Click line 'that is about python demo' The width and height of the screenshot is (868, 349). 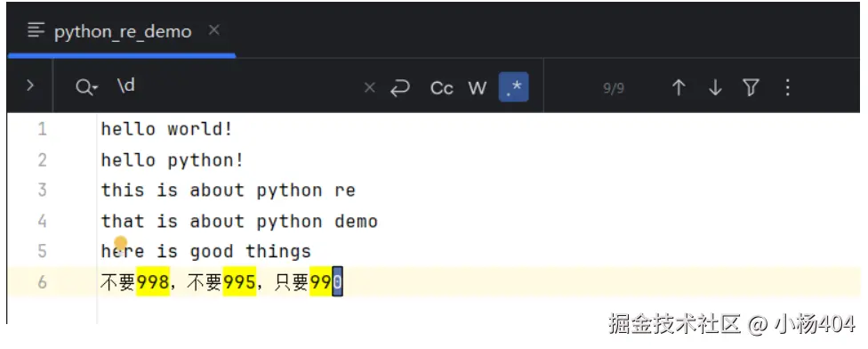point(239,222)
